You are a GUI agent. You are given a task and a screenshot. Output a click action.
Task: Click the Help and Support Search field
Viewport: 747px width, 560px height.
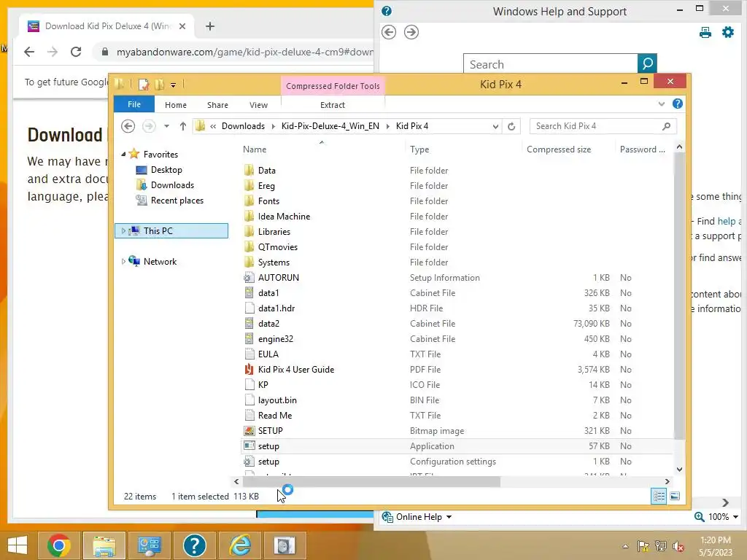(x=550, y=64)
